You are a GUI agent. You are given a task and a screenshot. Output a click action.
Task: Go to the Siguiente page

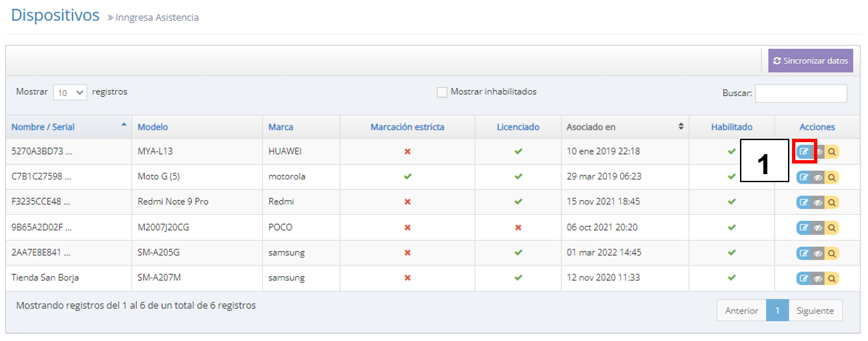pyautogui.click(x=815, y=310)
